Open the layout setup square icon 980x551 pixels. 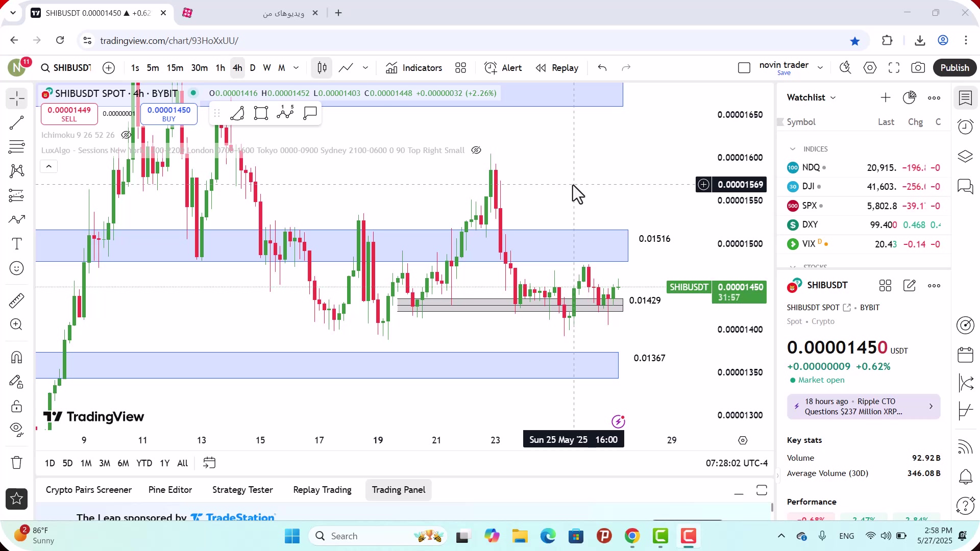744,68
